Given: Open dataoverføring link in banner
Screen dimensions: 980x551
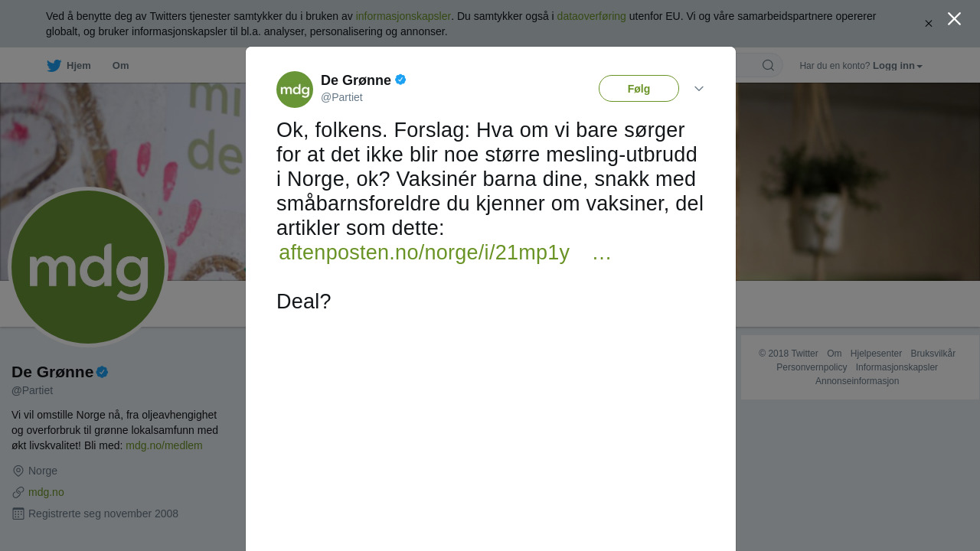Looking at the screenshot, I should tap(591, 16).
